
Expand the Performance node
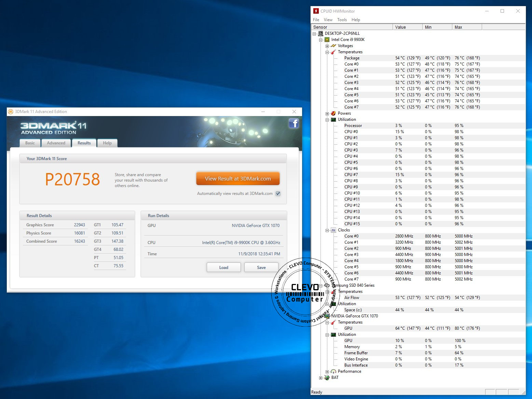point(327,371)
